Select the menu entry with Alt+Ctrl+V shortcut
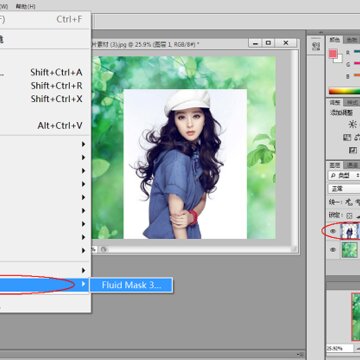The height and width of the screenshot is (360, 360). tap(45, 126)
